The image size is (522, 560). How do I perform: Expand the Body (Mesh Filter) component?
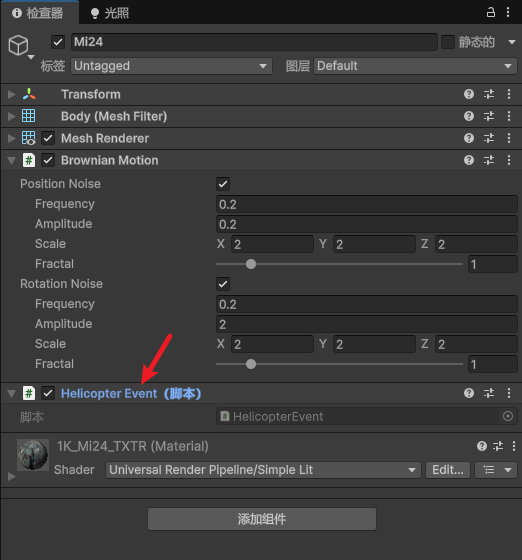click(11, 116)
